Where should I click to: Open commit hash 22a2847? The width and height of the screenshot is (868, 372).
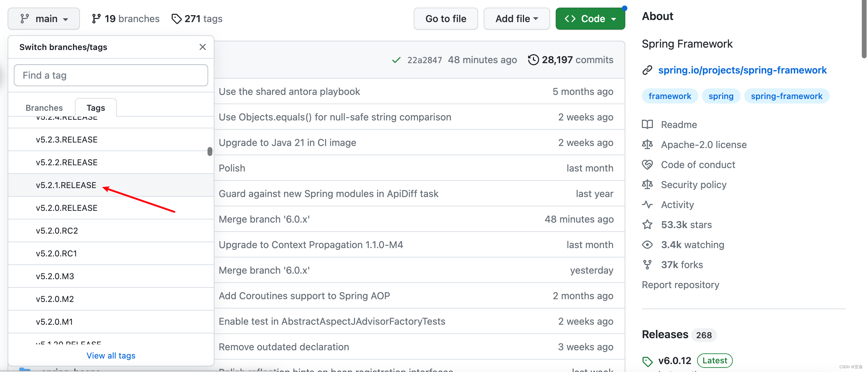[424, 60]
